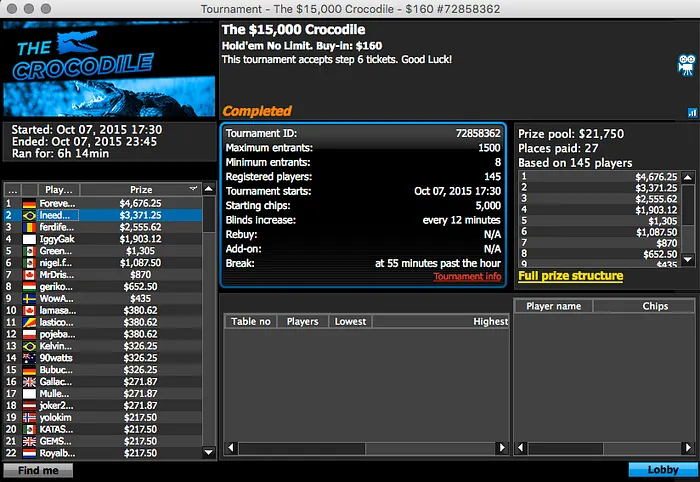Sort the list by Play... column header
The image size is (700, 482).
(x=59, y=189)
